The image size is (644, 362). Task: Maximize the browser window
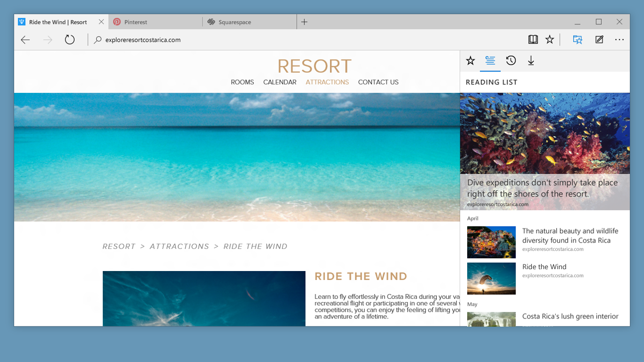point(599,22)
